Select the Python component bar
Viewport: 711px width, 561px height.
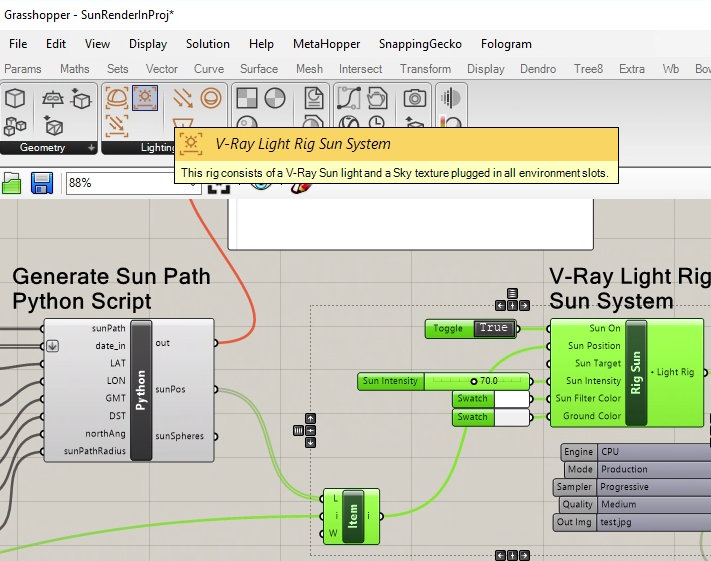coord(141,390)
